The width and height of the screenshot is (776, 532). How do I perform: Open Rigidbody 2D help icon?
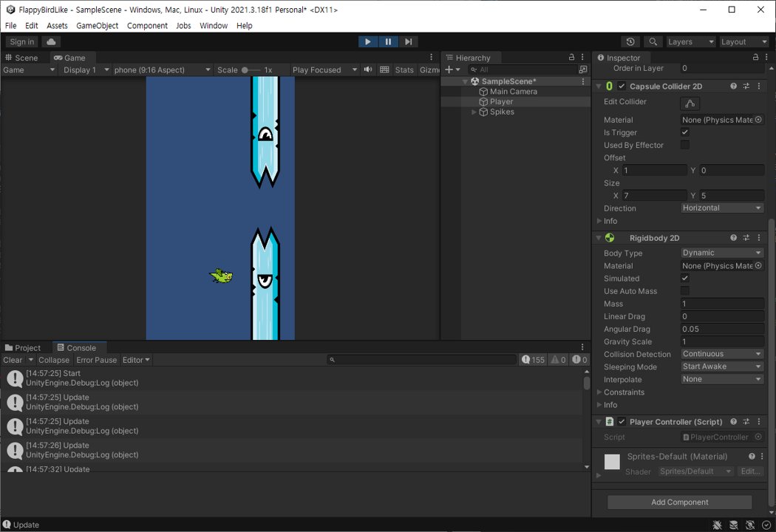[733, 238]
